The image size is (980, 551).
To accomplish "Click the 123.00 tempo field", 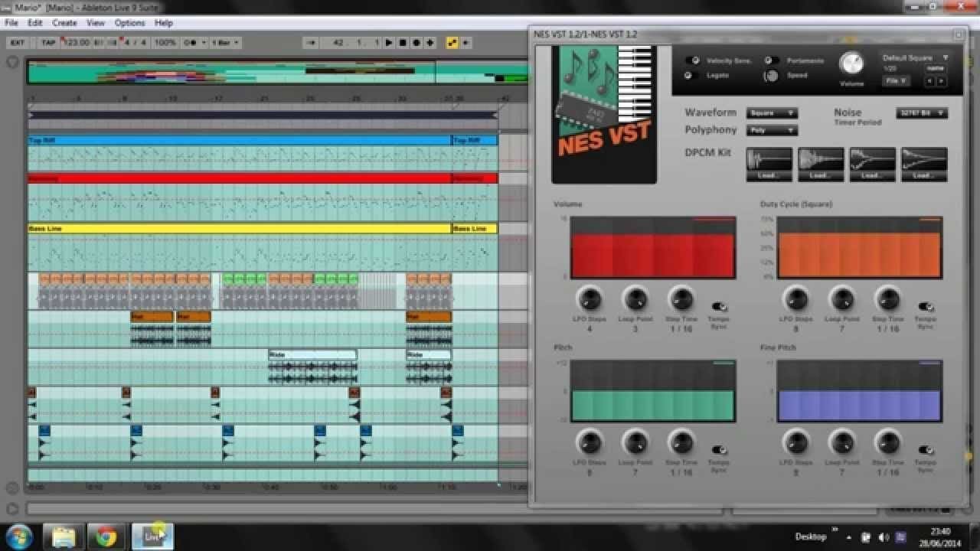I will point(77,43).
